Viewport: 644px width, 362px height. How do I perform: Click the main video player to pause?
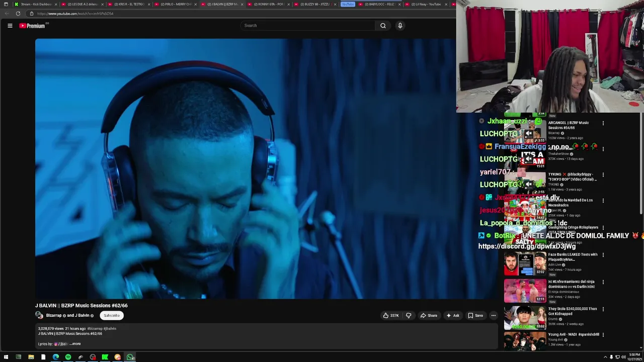(246, 169)
